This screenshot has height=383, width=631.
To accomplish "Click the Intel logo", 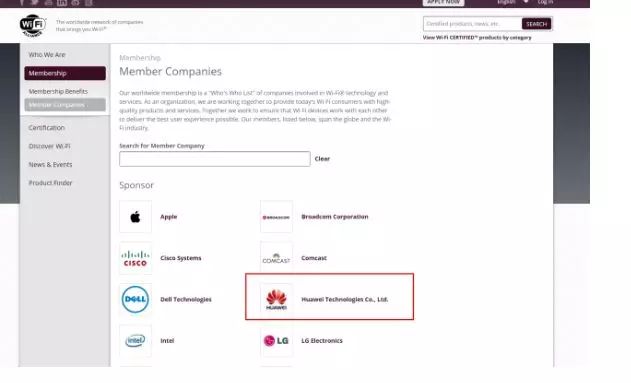I will pyautogui.click(x=136, y=341).
